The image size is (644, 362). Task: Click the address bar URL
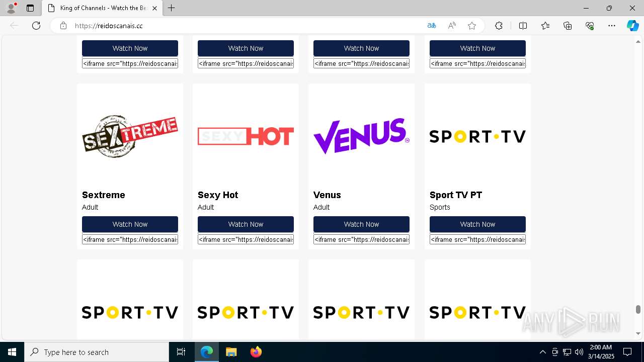(109, 26)
